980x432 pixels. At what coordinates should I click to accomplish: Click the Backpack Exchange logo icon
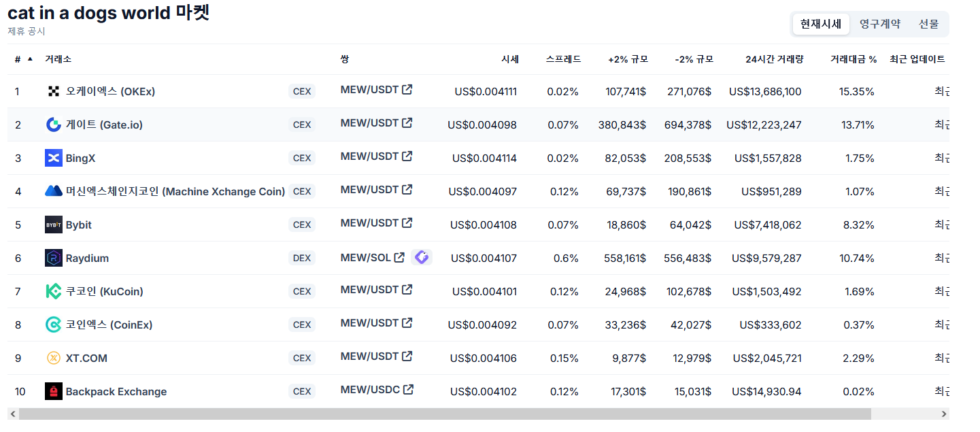pyautogui.click(x=54, y=391)
